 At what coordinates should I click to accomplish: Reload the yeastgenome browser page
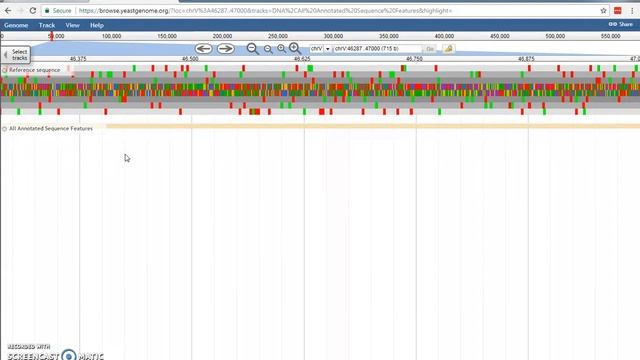click(33, 11)
